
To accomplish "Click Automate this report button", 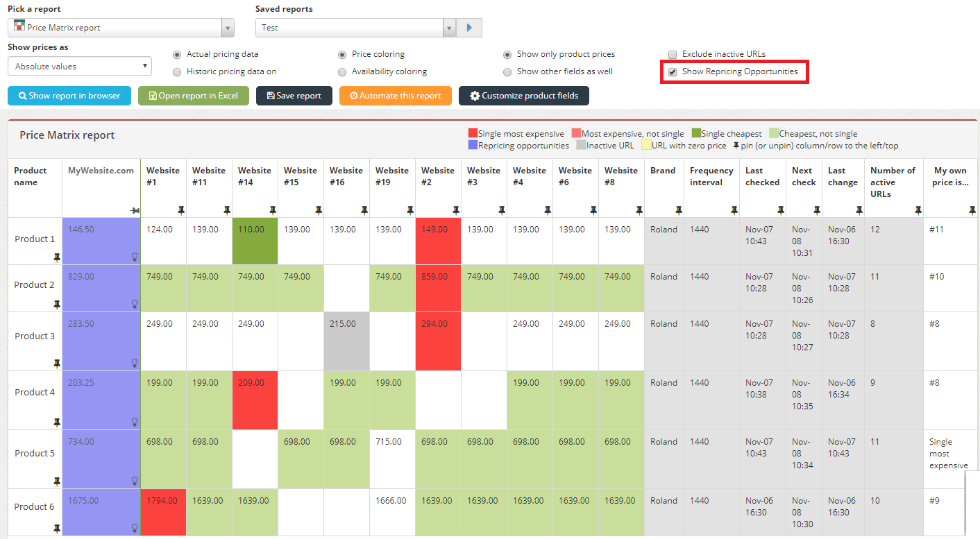I will click(396, 96).
